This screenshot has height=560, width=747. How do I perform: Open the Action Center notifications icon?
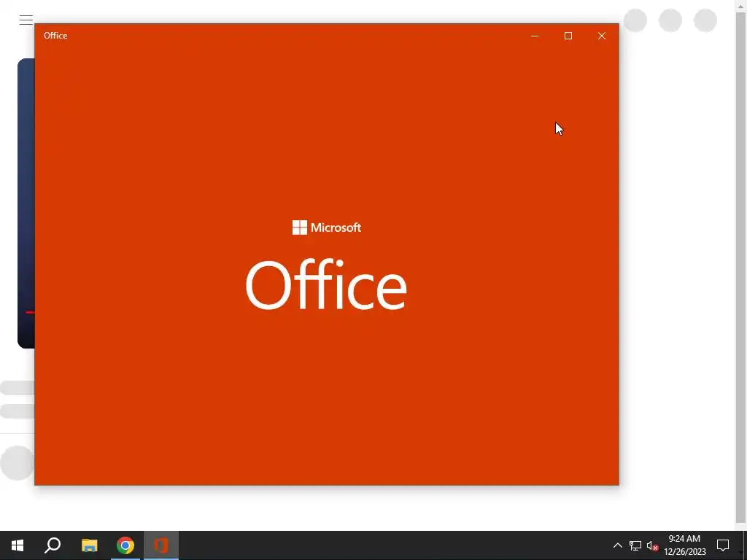(x=723, y=545)
